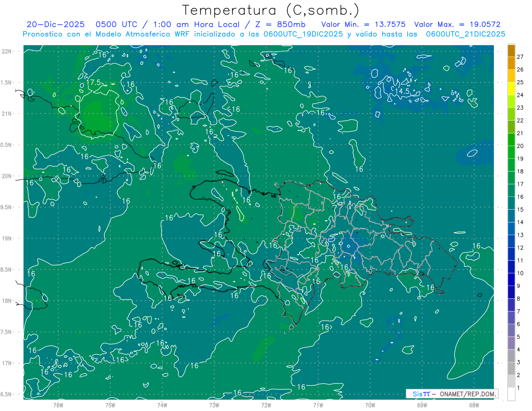532x411 pixels.
Task: Click the yellow colorbar swatch between 24 and 25
Action: pos(511,88)
